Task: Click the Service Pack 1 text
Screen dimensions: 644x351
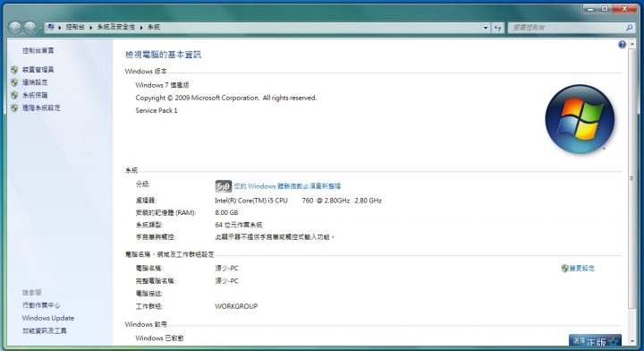Action: [x=157, y=110]
